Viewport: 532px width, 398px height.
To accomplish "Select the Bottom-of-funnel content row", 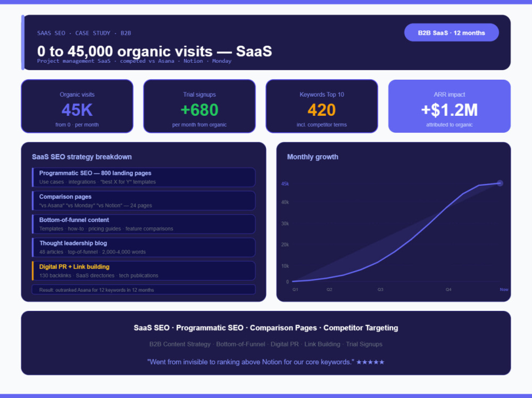I will pos(144,224).
